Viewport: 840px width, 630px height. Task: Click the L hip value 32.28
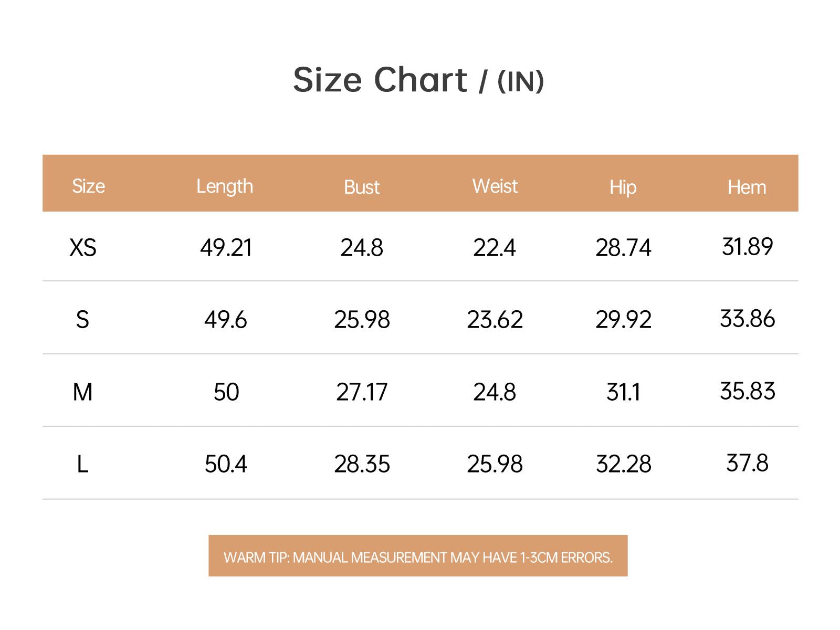click(623, 464)
